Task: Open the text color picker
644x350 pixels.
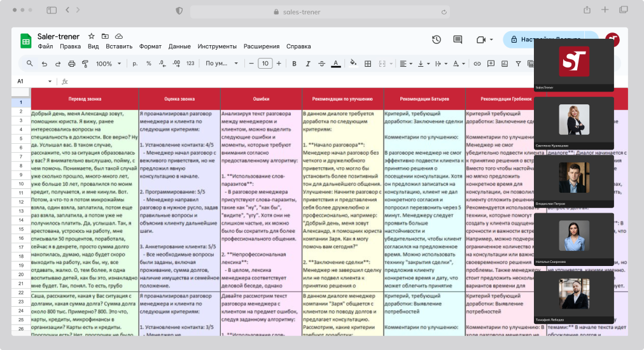Action: pyautogui.click(x=335, y=64)
